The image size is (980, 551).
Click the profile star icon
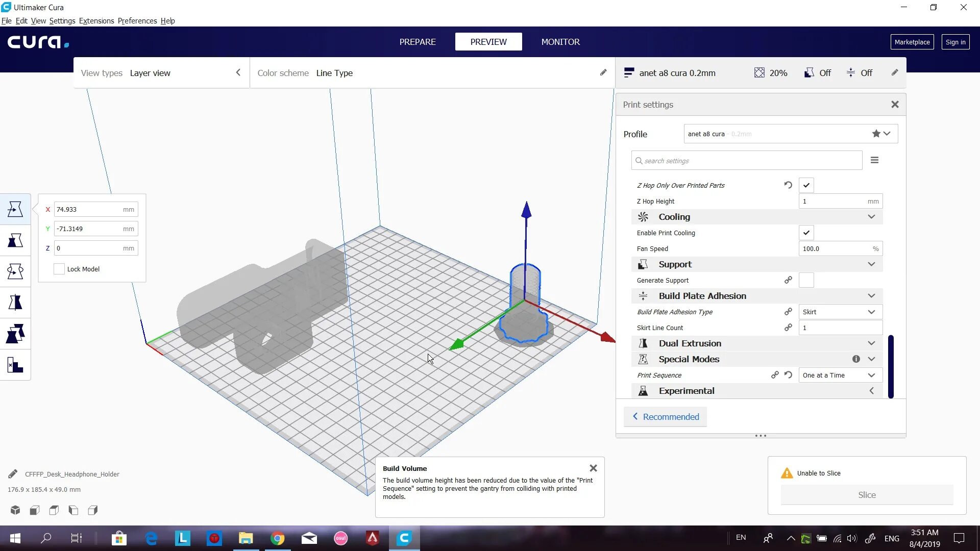pyautogui.click(x=876, y=134)
